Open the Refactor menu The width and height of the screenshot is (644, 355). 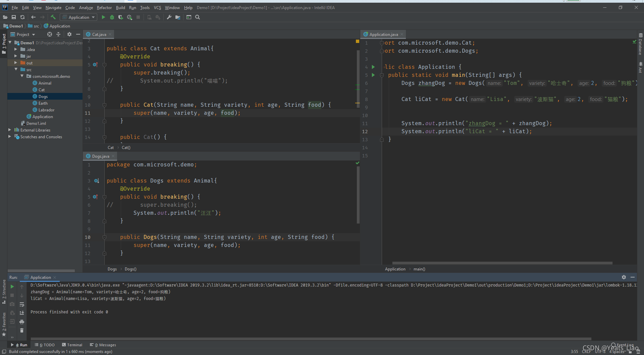104,7
